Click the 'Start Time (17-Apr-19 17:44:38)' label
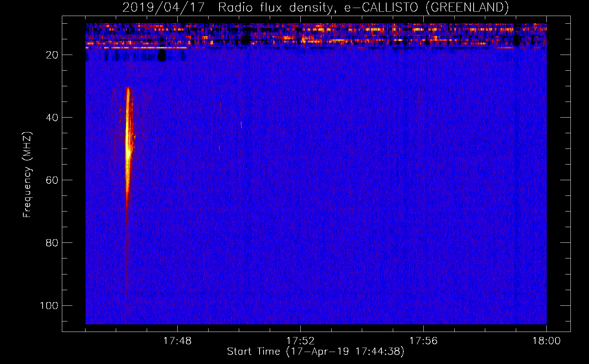589x364 pixels. (316, 352)
